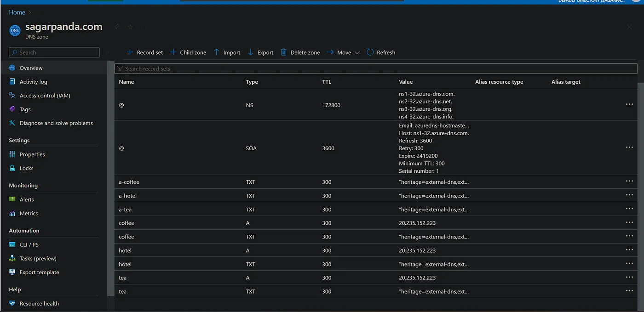Image resolution: width=644 pixels, height=312 pixels.
Task: Click the Refresh button label
Action: tap(386, 52)
